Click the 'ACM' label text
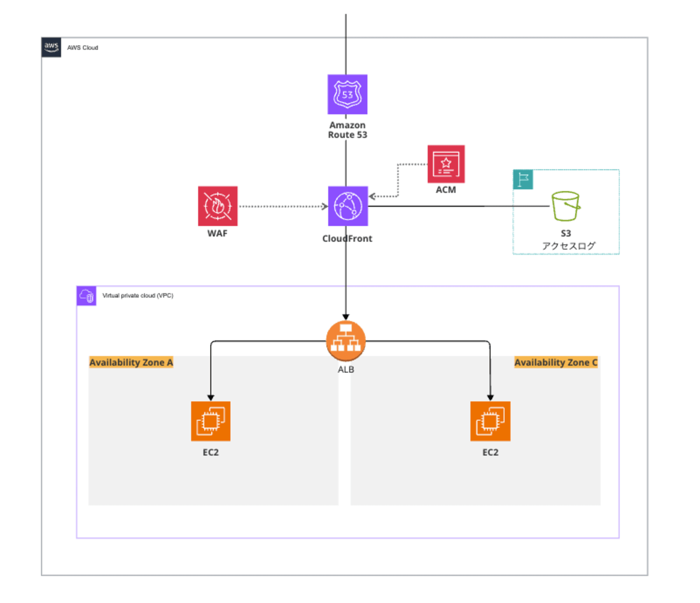The width and height of the screenshot is (700, 603). 446,190
